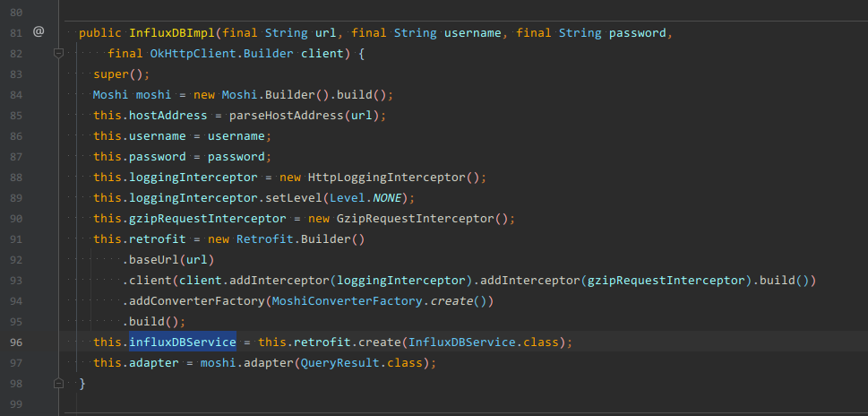Click the setLevel method call
This screenshot has width=868, height=416.
pyautogui.click(x=294, y=198)
